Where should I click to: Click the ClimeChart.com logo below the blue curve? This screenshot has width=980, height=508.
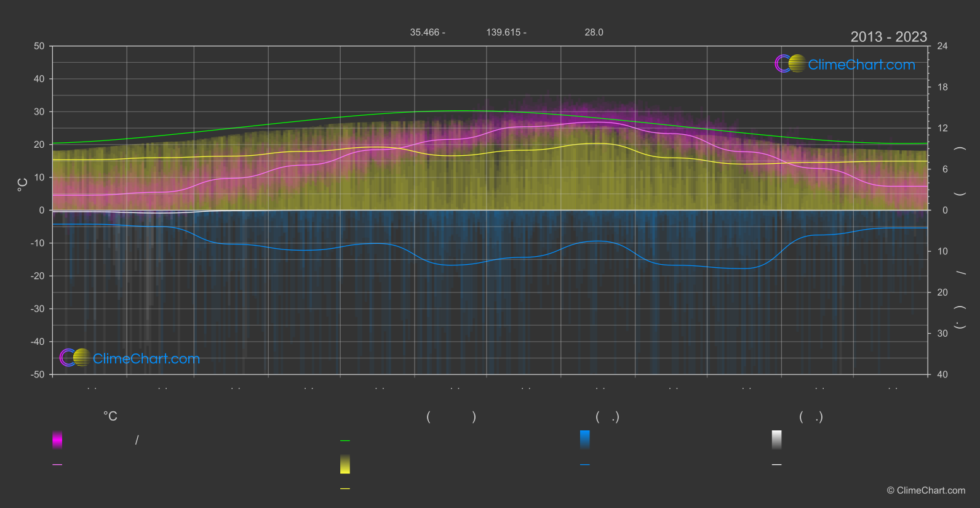(x=130, y=358)
